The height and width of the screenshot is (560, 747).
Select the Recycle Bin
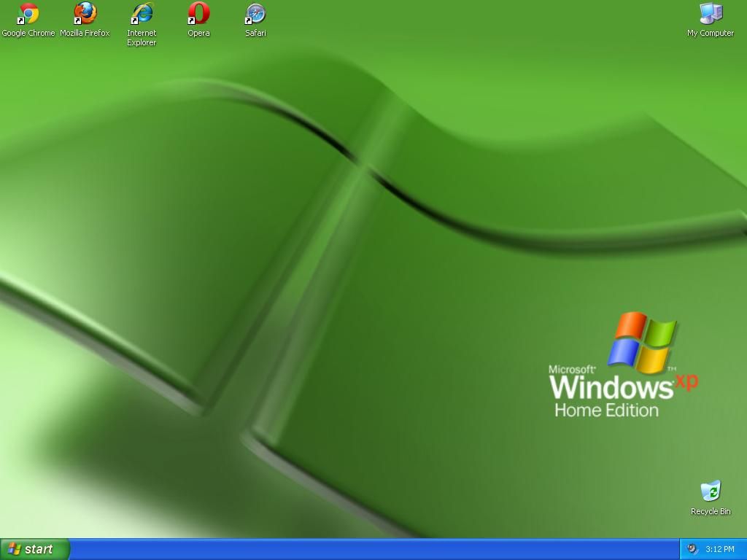[709, 490]
